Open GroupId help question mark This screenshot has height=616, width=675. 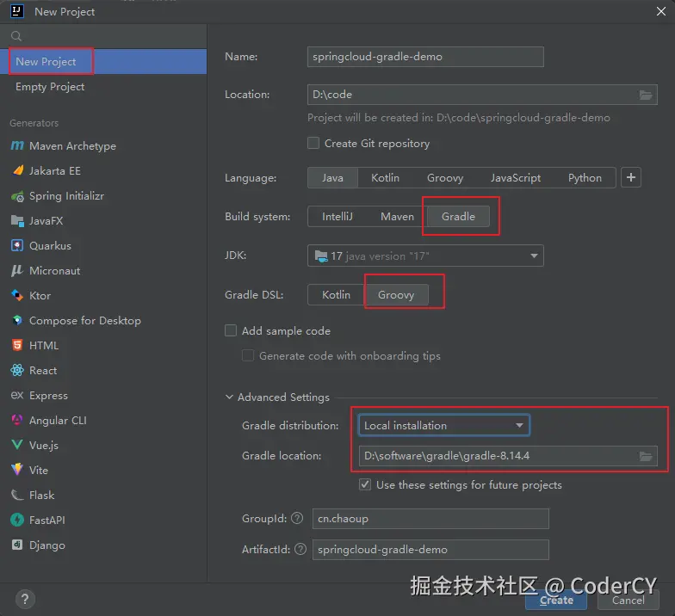click(x=297, y=518)
